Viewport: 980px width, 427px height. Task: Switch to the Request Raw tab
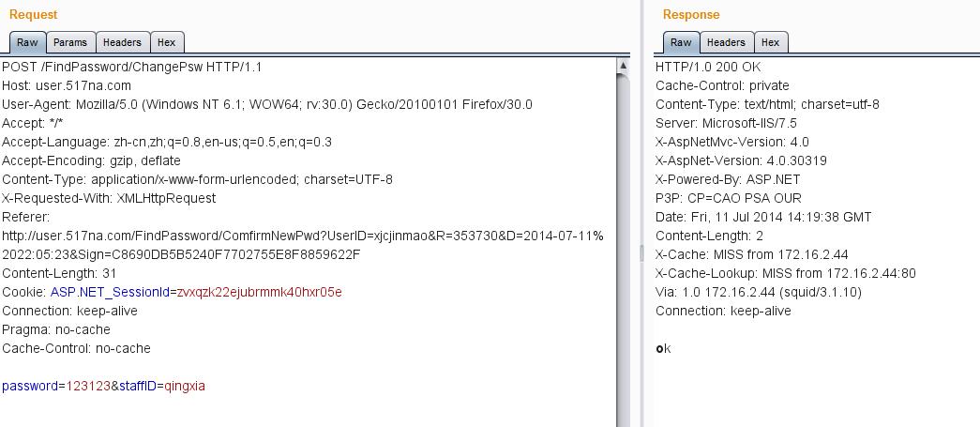(27, 42)
